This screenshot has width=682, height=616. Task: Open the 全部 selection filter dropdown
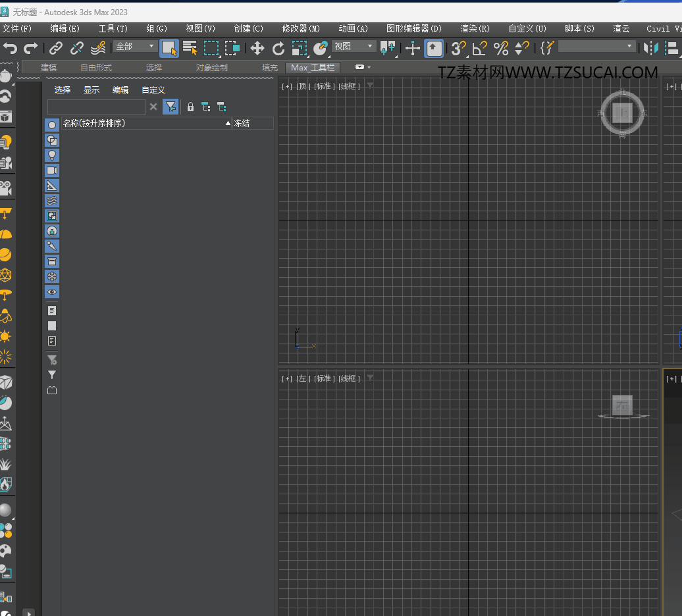[x=135, y=47]
